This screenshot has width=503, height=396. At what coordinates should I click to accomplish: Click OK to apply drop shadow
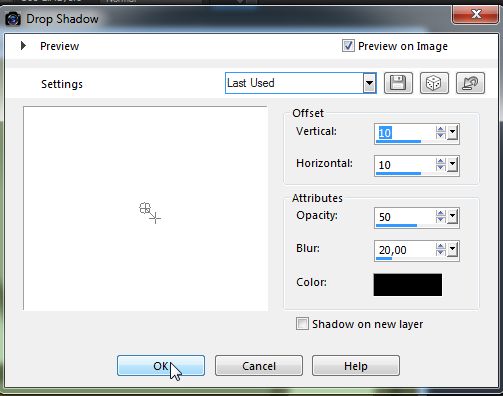(161, 366)
